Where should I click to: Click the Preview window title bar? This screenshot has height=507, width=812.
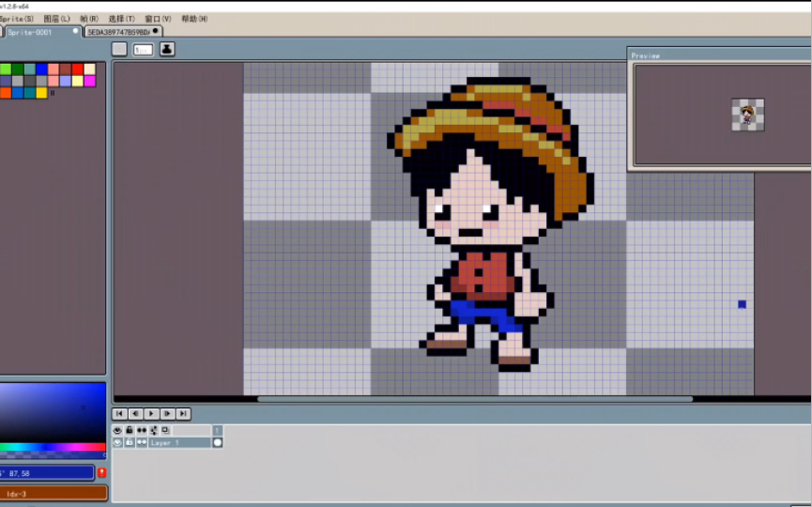(720, 55)
